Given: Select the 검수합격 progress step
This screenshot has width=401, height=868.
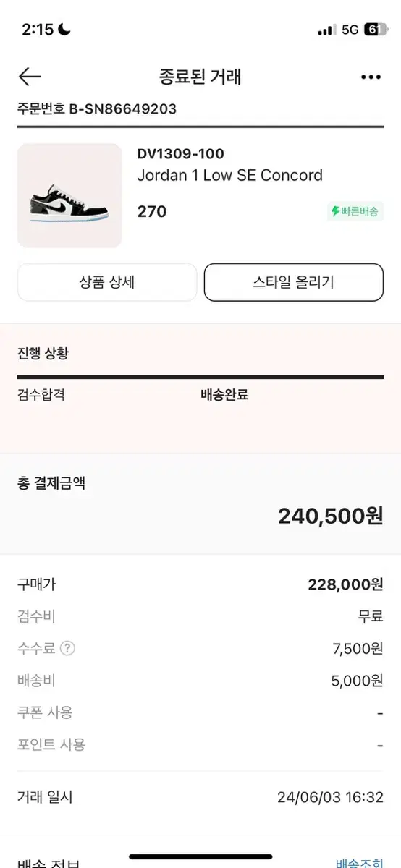Looking at the screenshot, I should 41,396.
